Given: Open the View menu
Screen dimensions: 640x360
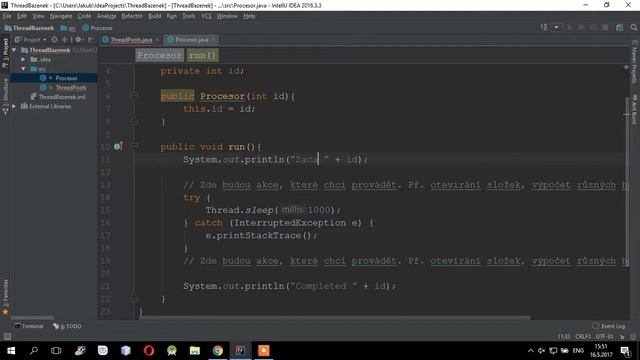Looking at the screenshot, I should tap(38, 16).
